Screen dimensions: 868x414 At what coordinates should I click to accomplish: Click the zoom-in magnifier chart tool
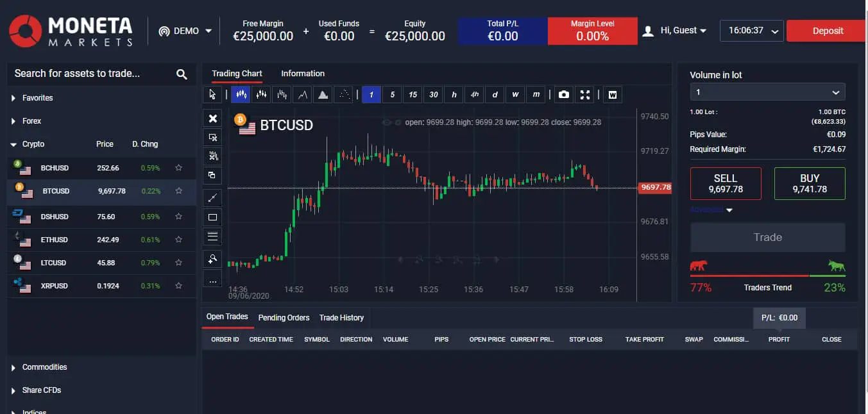(x=213, y=259)
